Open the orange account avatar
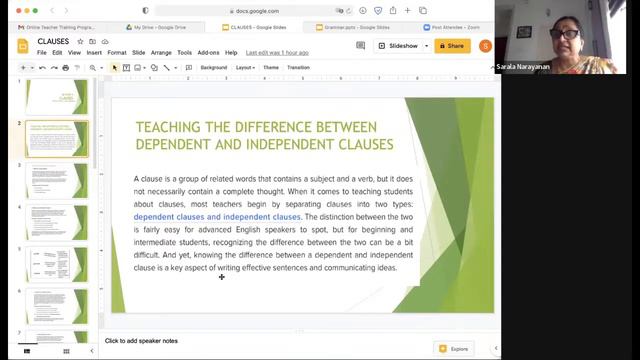 [485, 46]
